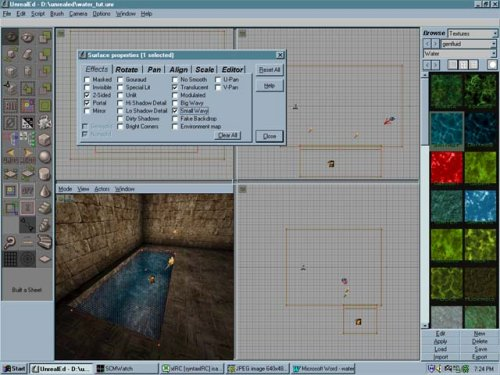Click the Reset All button
Viewport: 500px width, 375px height.
269,70
